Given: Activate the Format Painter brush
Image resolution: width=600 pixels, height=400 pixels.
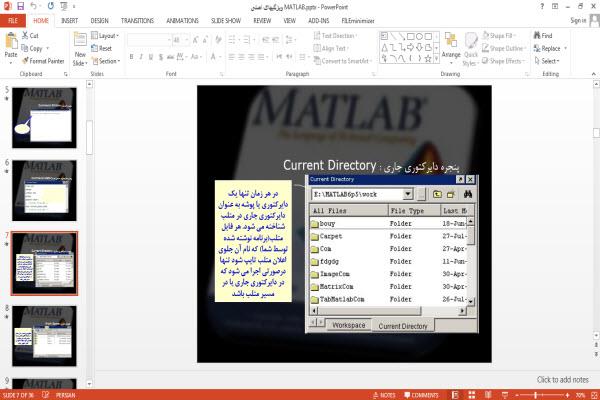Looking at the screenshot, I should pyautogui.click(x=25, y=61).
